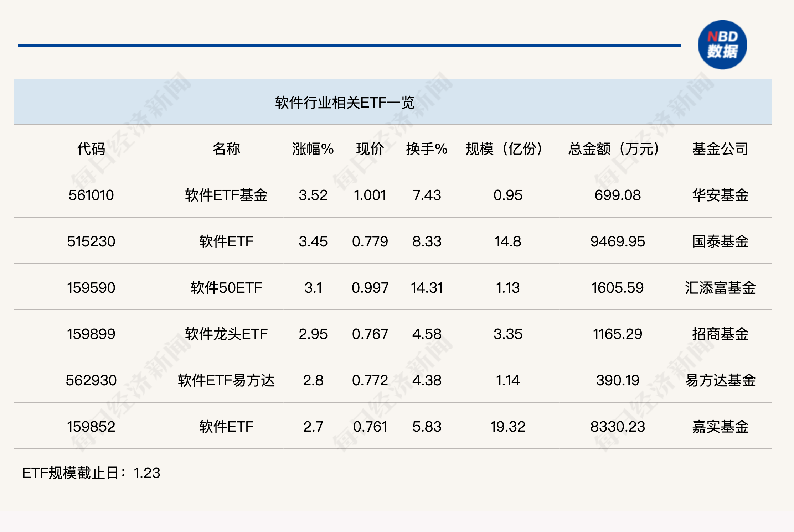Viewport: 794px width, 532px height.
Task: Select price value 0.761
Action: [370, 427]
